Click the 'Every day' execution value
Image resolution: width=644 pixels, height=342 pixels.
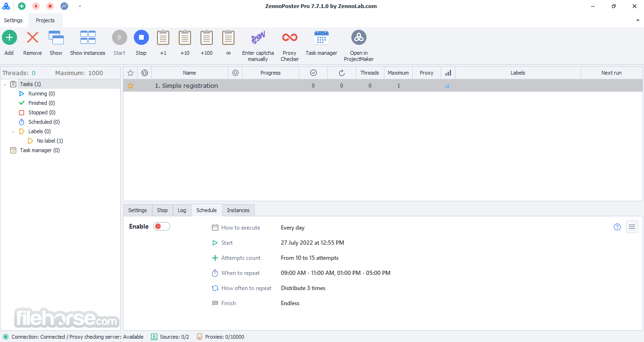pyautogui.click(x=293, y=228)
